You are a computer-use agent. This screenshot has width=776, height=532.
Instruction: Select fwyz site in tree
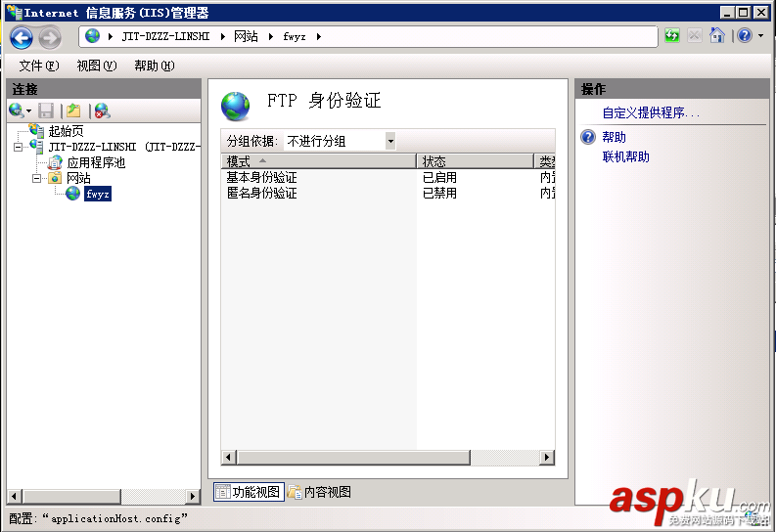(98, 194)
